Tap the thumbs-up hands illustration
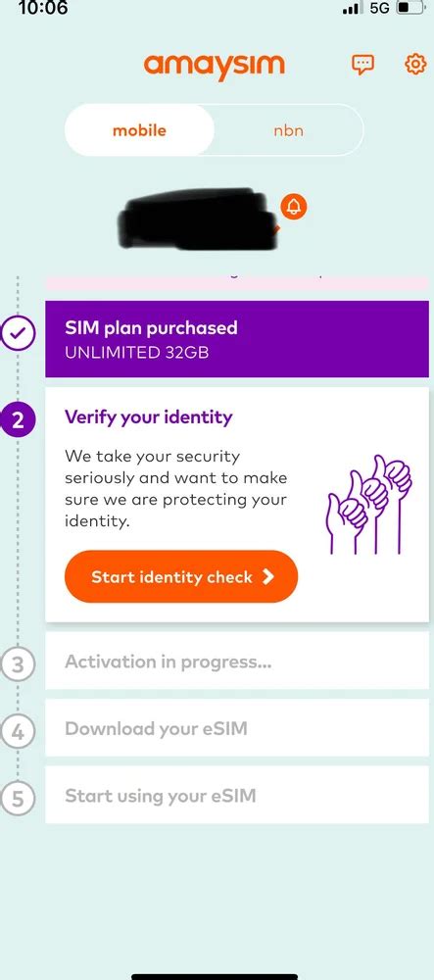Viewport: 434px width, 980px height. pyautogui.click(x=369, y=504)
